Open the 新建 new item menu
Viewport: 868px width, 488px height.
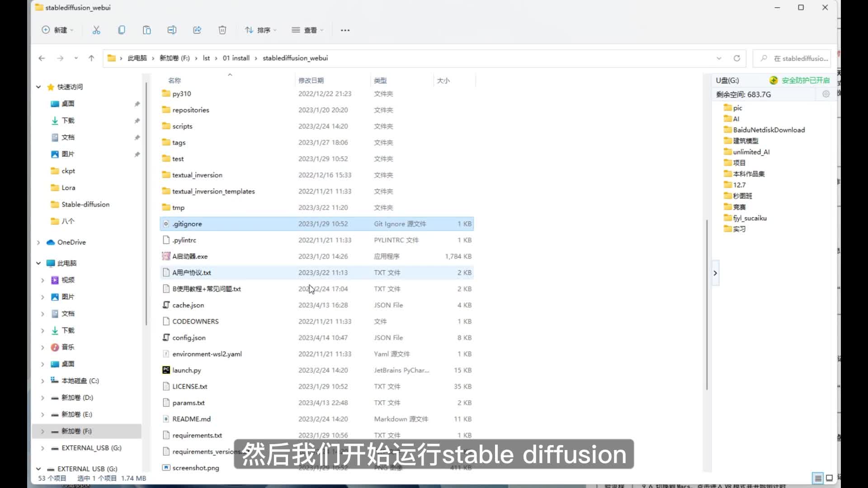click(x=57, y=30)
